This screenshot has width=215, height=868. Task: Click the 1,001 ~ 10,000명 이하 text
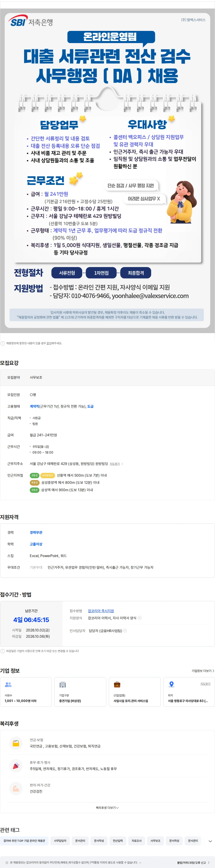click(x=21, y=701)
